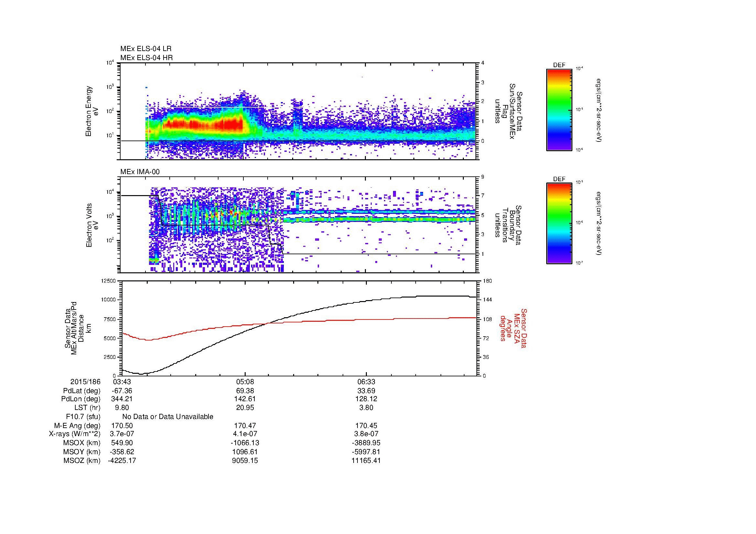
Task: Click MSOZ value 11165.41
Action: pyautogui.click(x=366, y=461)
